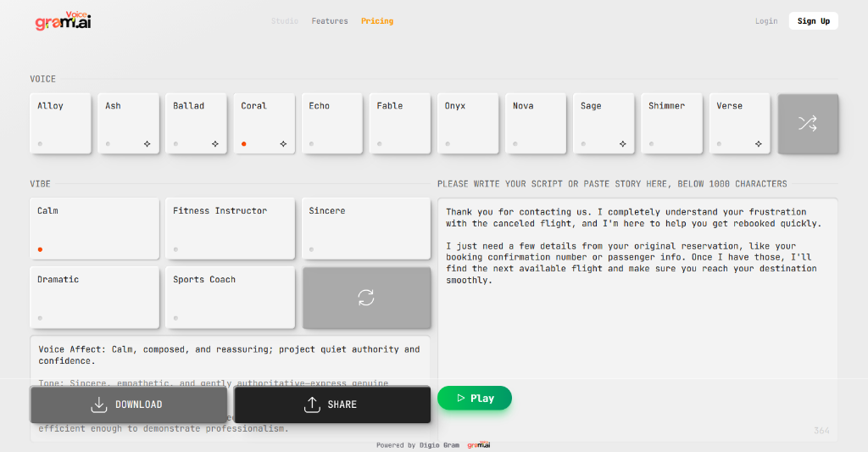
Task: Shuffle voices with the random voice icon
Action: [807, 124]
